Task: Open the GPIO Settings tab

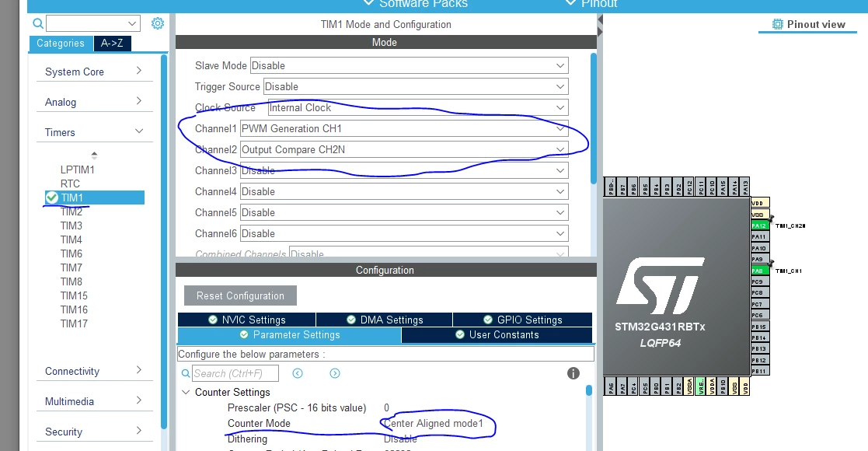Action: [x=522, y=320]
